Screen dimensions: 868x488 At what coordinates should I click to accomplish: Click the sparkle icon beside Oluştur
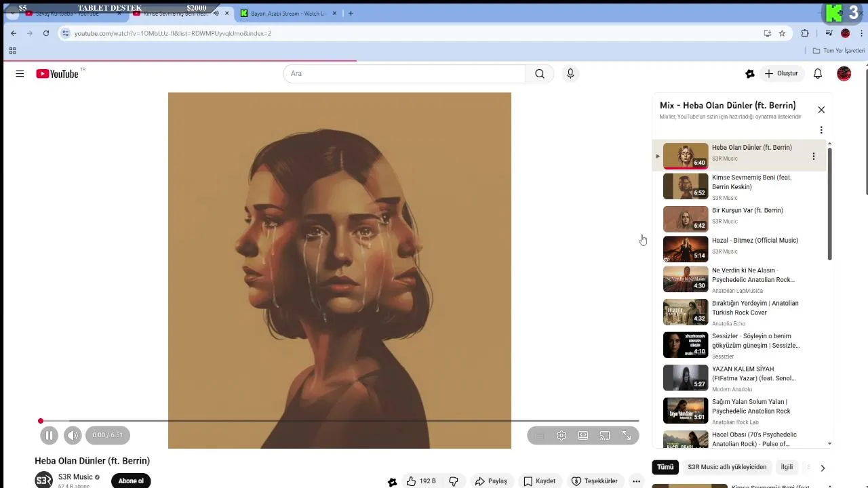tap(750, 74)
